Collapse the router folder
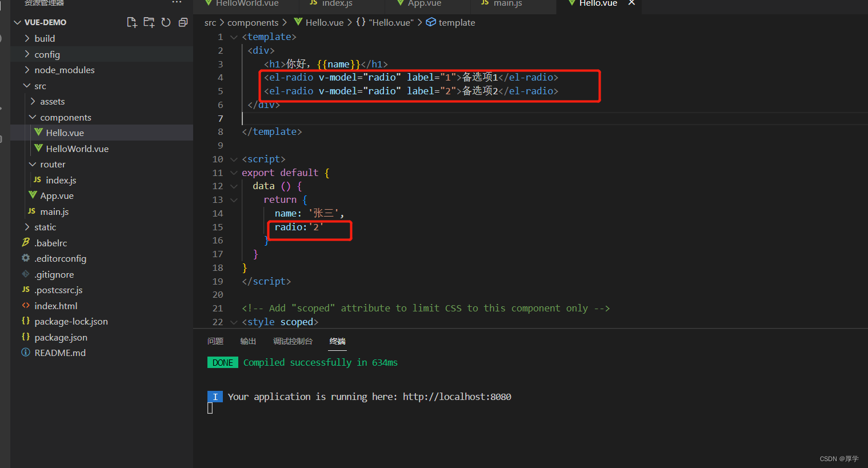This screenshot has height=468, width=868. 33,164
